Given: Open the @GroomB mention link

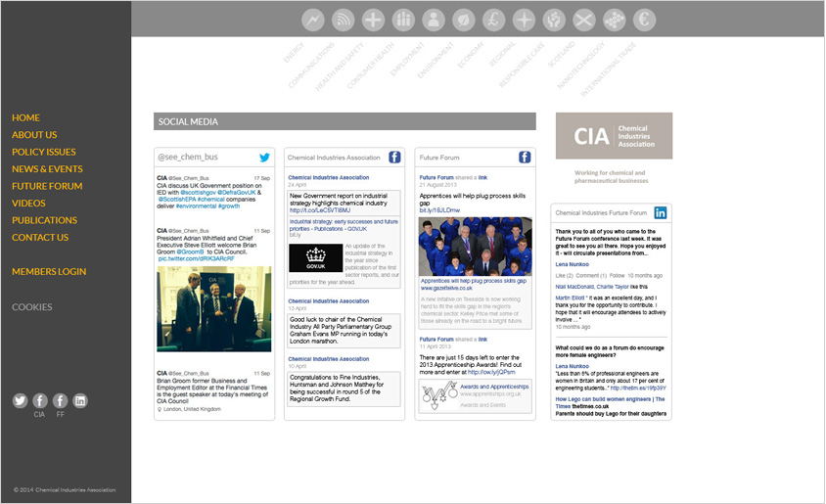Looking at the screenshot, I should [x=190, y=252].
